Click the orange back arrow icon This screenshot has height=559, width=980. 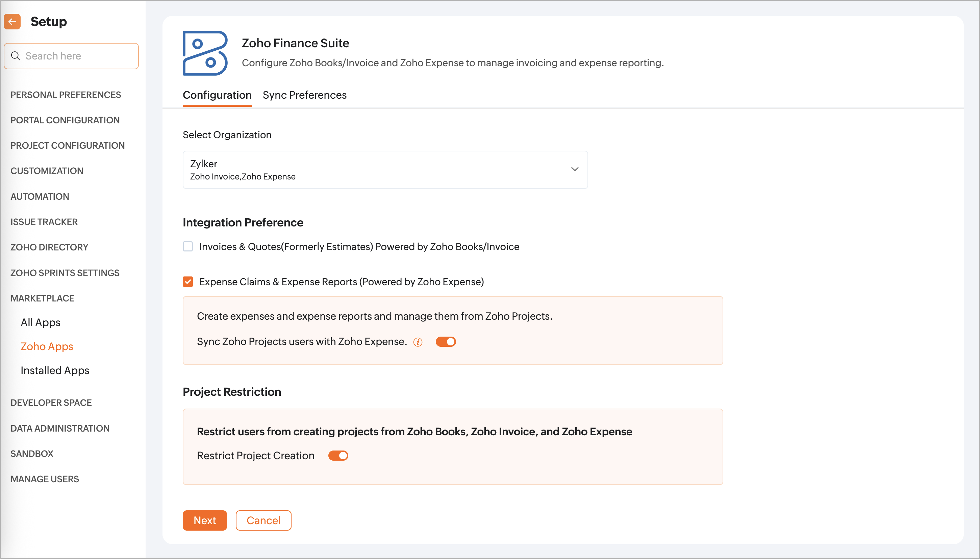(x=12, y=22)
